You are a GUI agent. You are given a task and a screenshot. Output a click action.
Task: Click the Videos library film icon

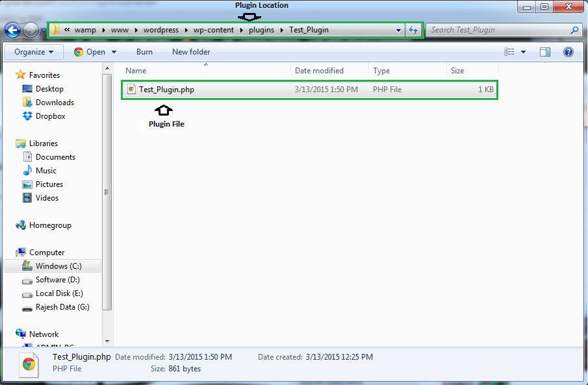(x=27, y=198)
